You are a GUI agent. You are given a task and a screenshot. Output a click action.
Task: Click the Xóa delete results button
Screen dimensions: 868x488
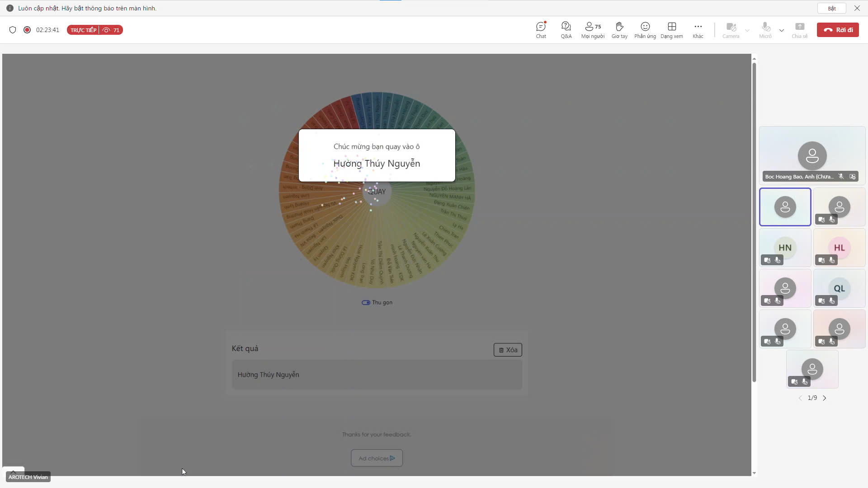pyautogui.click(x=508, y=350)
